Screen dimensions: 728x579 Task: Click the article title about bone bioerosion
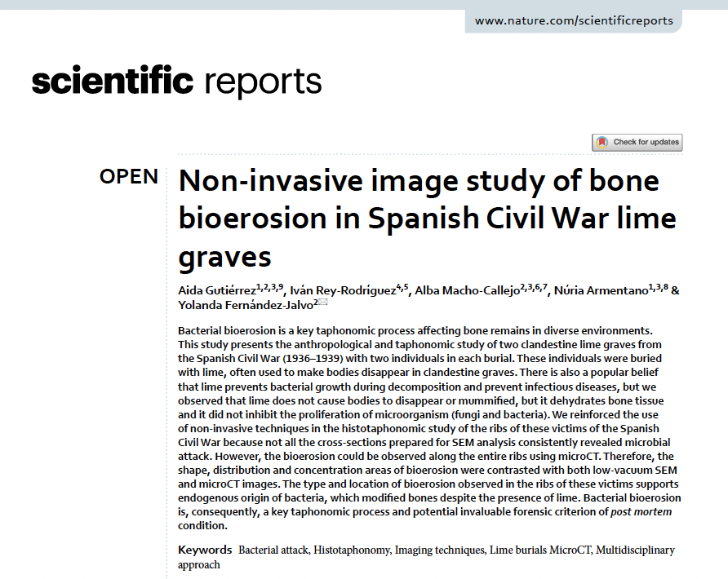(427, 218)
